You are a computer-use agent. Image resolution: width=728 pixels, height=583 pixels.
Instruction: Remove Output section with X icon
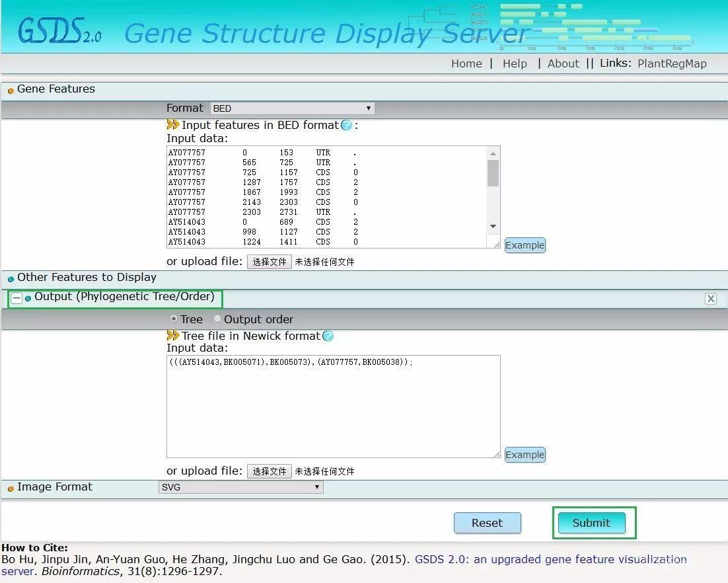pyautogui.click(x=710, y=299)
